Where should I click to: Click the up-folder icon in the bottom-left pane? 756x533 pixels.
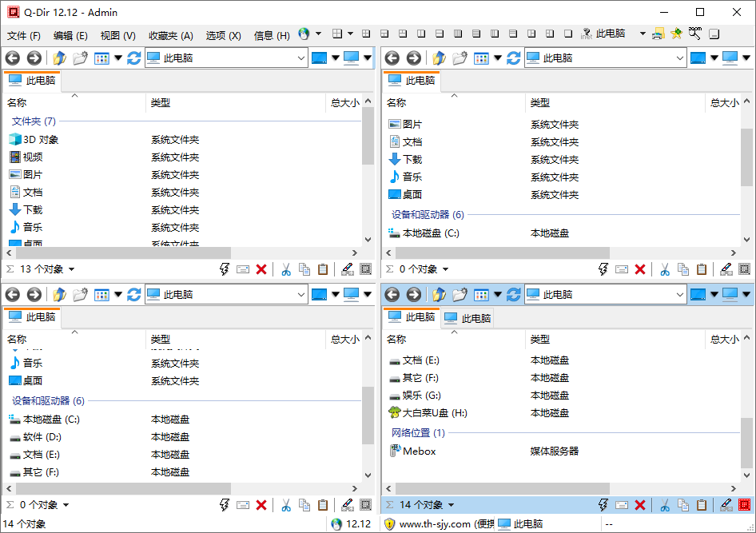(x=59, y=295)
